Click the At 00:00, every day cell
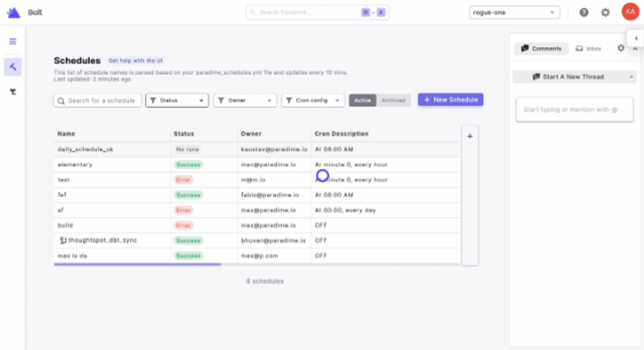The width and height of the screenshot is (644, 350). (345, 210)
